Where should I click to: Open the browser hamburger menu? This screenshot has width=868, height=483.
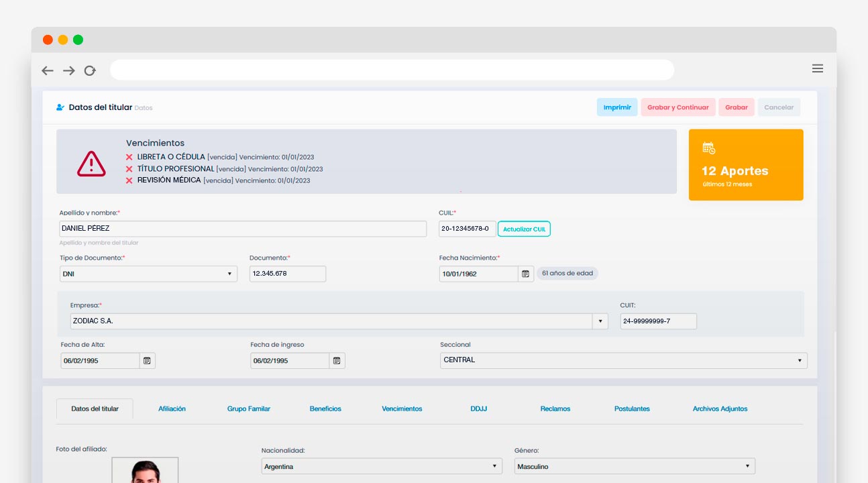(818, 68)
